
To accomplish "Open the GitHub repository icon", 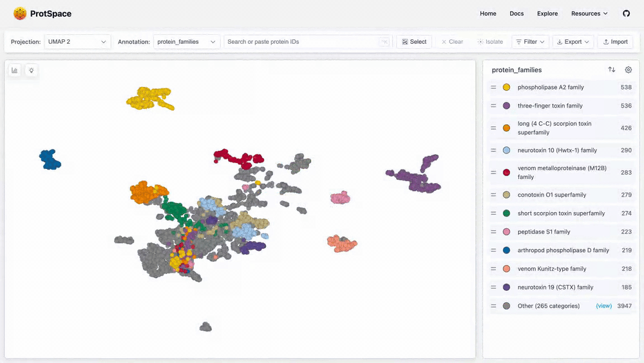I will [x=626, y=14].
